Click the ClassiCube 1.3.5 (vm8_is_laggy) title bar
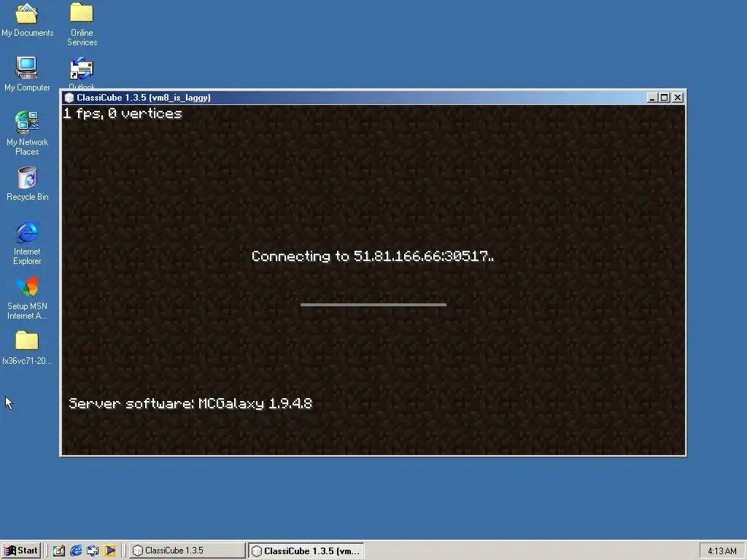This screenshot has width=747, height=560. point(374,98)
